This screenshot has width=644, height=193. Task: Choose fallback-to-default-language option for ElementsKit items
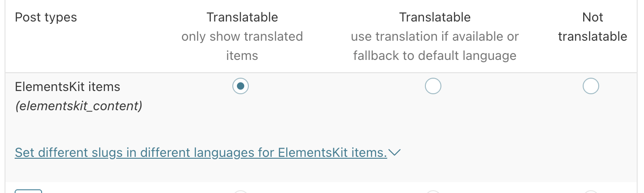(x=433, y=86)
